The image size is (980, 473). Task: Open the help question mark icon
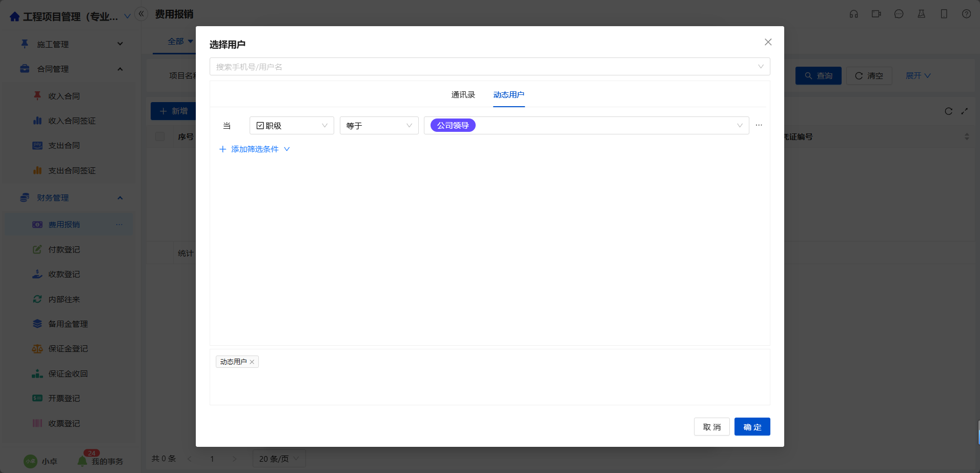tap(966, 14)
